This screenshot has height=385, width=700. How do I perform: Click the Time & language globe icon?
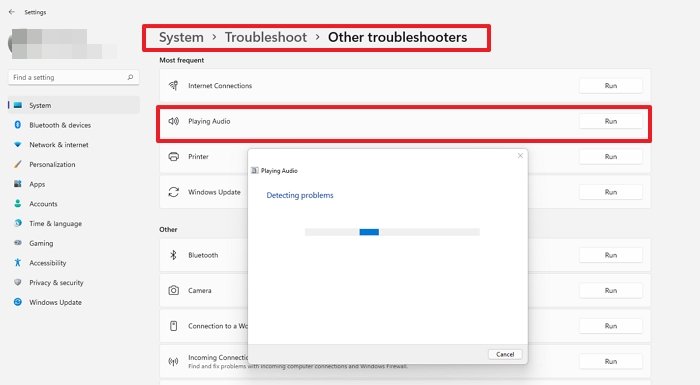[18, 223]
